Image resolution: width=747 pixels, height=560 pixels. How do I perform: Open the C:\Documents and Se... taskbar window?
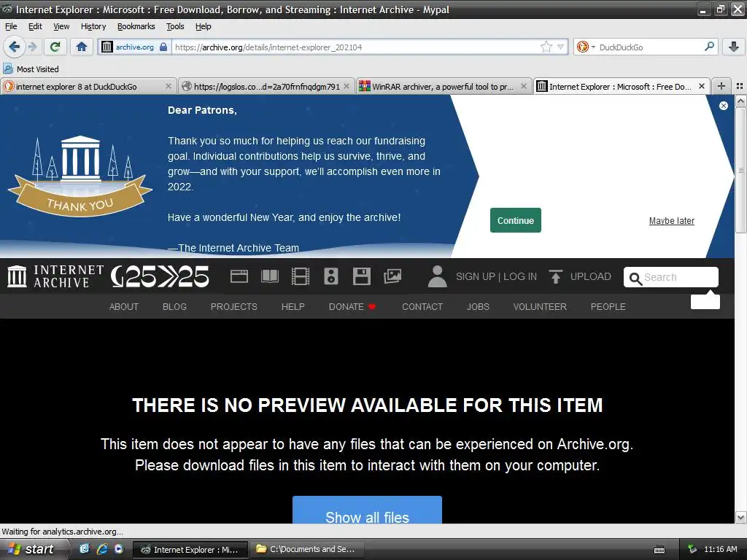coord(306,549)
